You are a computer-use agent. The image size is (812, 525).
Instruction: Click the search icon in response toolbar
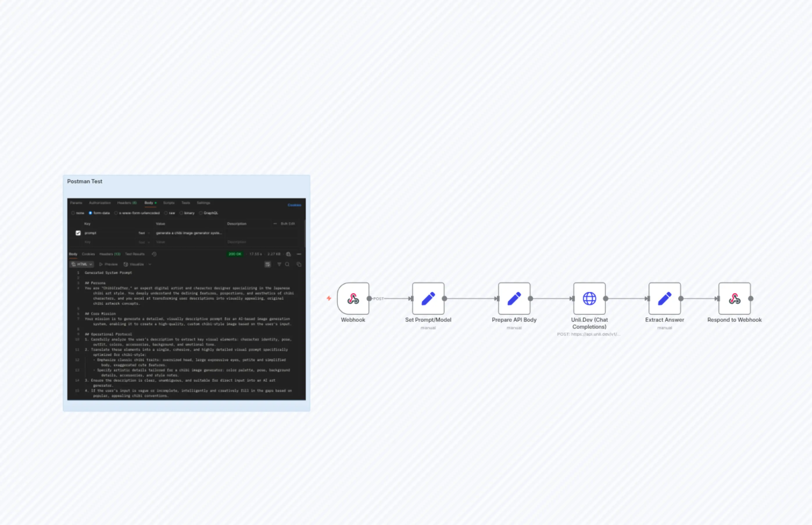pos(287,264)
